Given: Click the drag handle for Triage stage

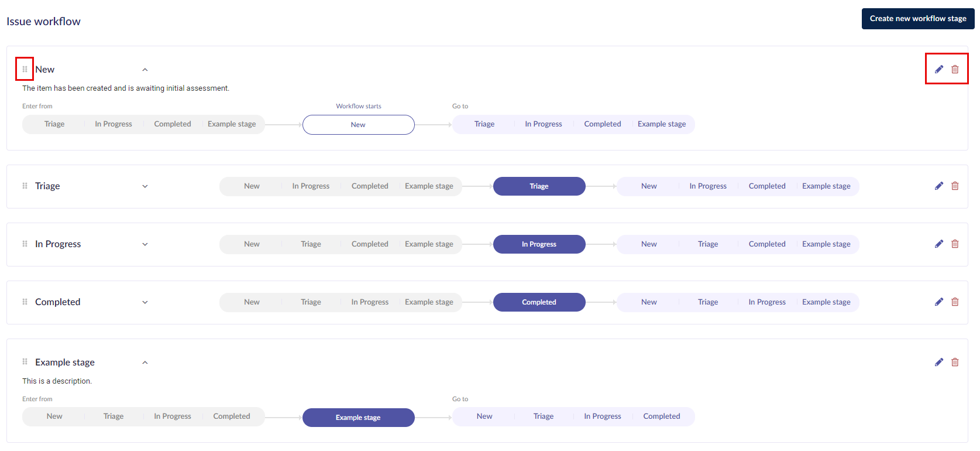Looking at the screenshot, I should click(x=25, y=186).
